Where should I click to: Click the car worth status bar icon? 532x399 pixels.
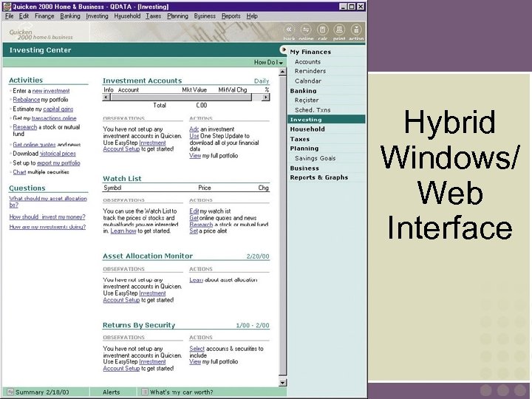[x=145, y=392]
